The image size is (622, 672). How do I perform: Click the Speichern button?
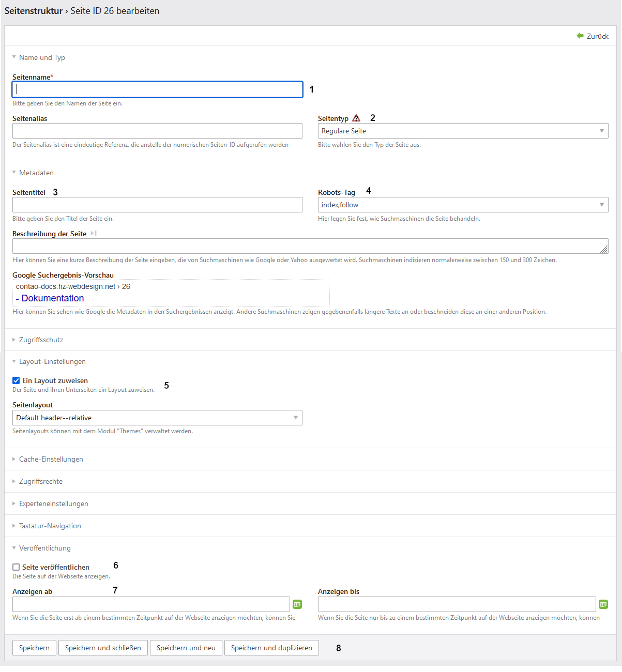tap(34, 648)
